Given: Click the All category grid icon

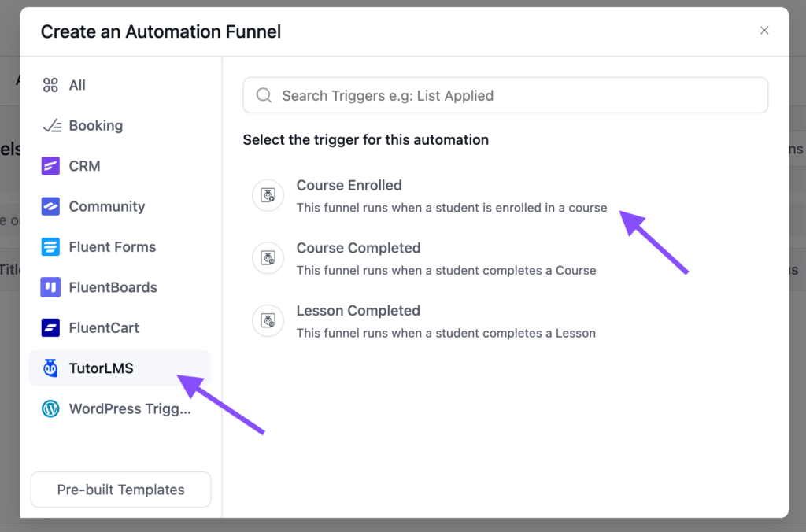Looking at the screenshot, I should point(50,85).
